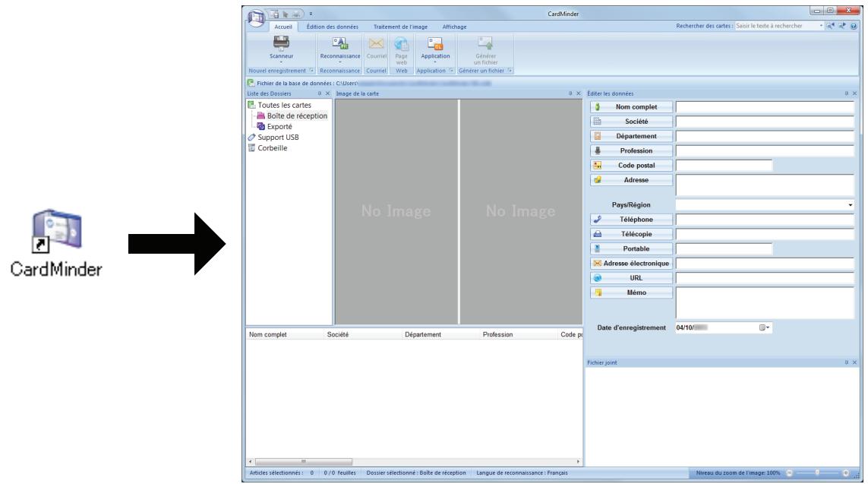Zoom in image with plus icon
Screen dimensions: 868x484
click(846, 473)
